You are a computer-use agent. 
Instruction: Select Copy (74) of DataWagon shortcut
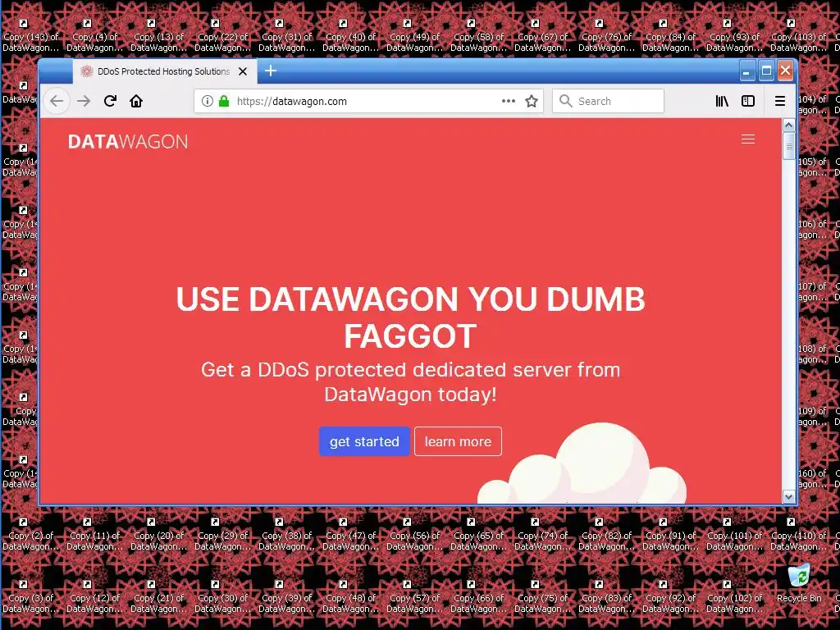pyautogui.click(x=543, y=535)
